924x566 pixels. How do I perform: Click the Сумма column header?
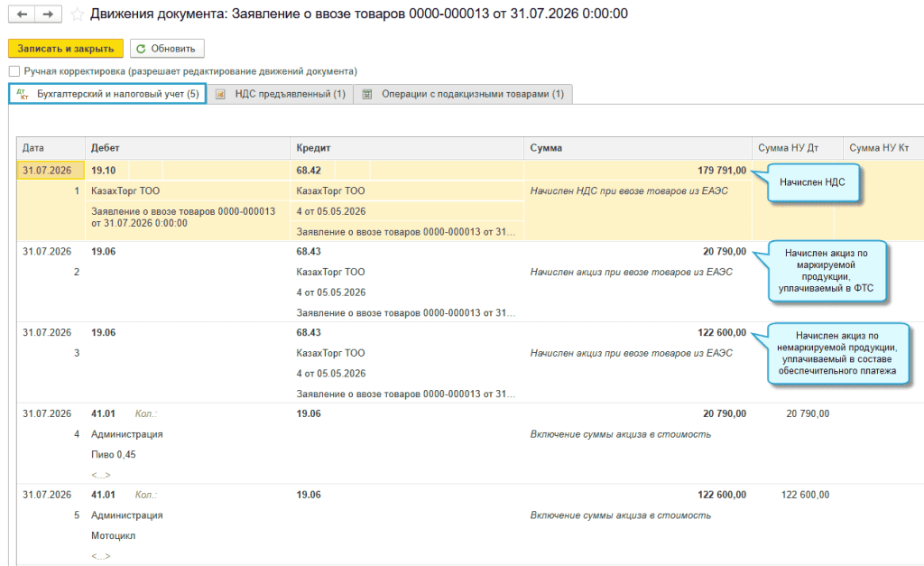click(638, 148)
